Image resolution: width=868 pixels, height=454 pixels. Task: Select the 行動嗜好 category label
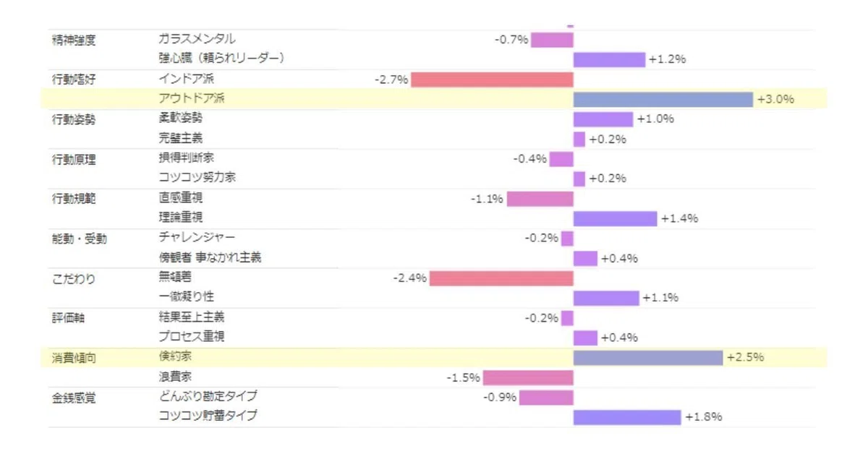(x=73, y=79)
